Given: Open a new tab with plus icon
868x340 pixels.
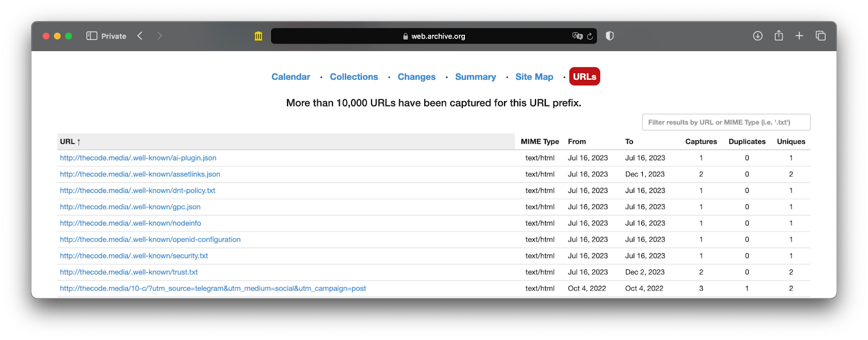Looking at the screenshot, I should click(799, 36).
